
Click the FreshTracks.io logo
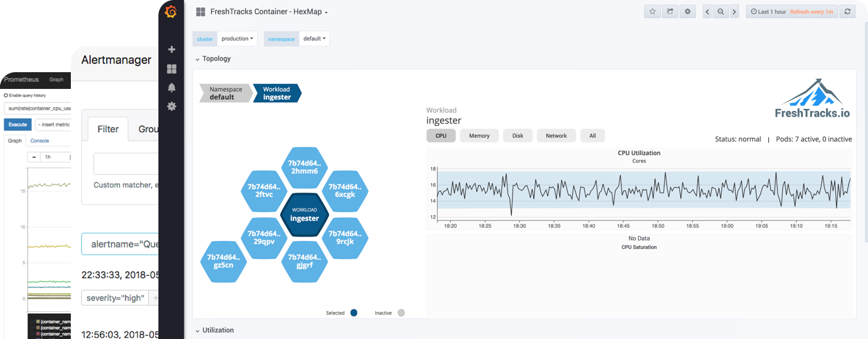click(x=812, y=99)
